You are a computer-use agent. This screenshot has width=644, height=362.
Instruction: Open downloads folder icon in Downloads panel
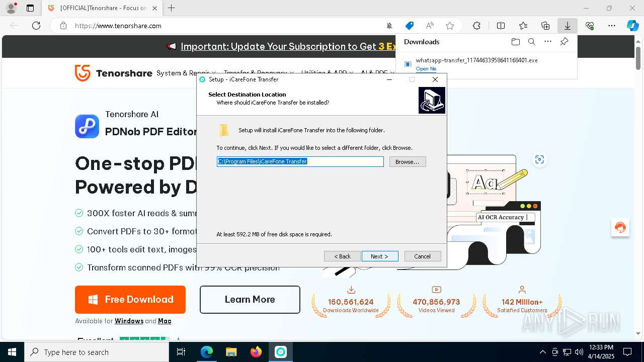click(515, 42)
